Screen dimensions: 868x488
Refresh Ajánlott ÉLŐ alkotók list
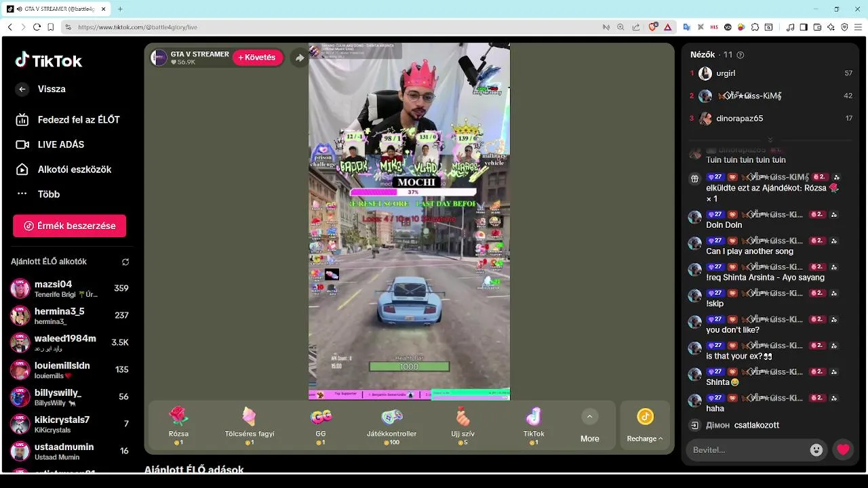click(125, 262)
